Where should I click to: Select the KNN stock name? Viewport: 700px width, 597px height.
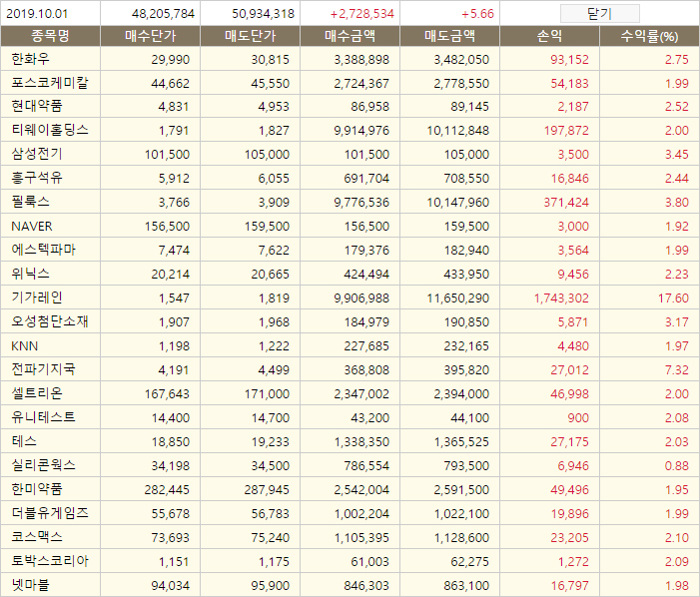(x=25, y=345)
